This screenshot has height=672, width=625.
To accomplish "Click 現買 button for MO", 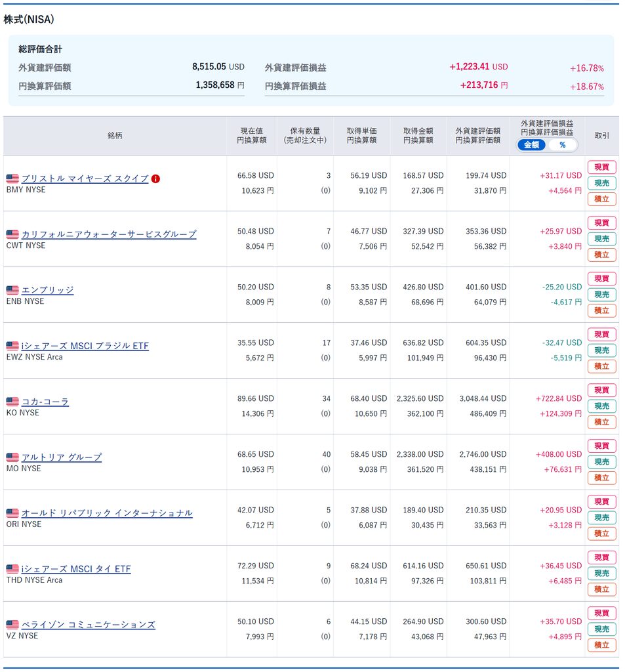I will pyautogui.click(x=601, y=446).
